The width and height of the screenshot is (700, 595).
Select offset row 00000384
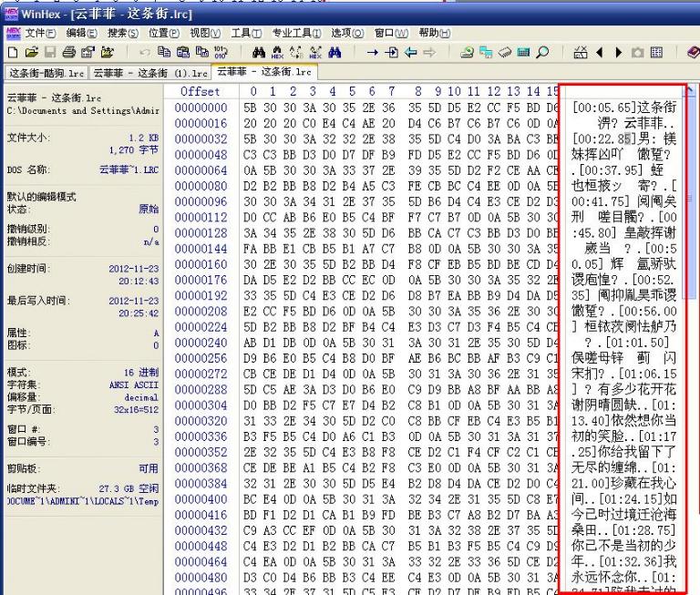[x=201, y=484]
